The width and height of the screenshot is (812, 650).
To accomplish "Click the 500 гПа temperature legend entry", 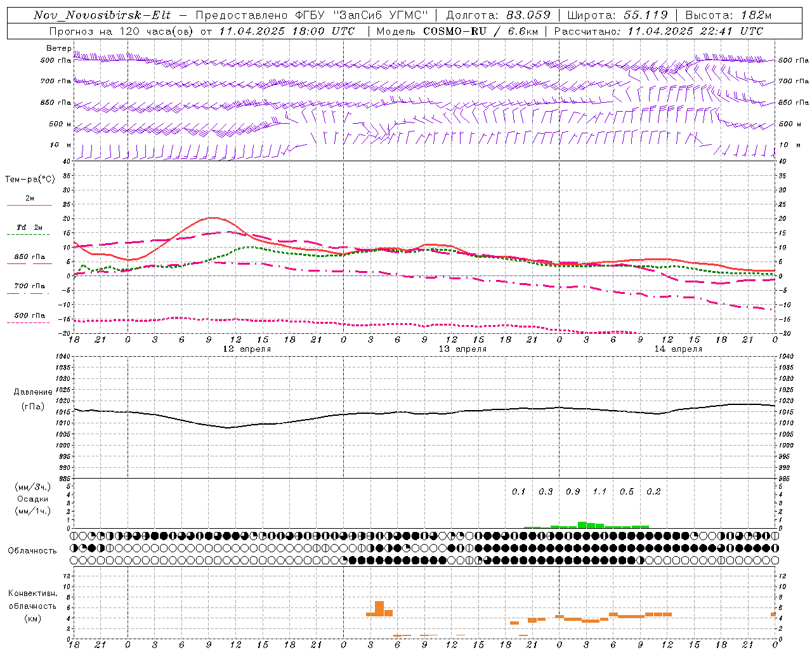I will coord(30,315).
